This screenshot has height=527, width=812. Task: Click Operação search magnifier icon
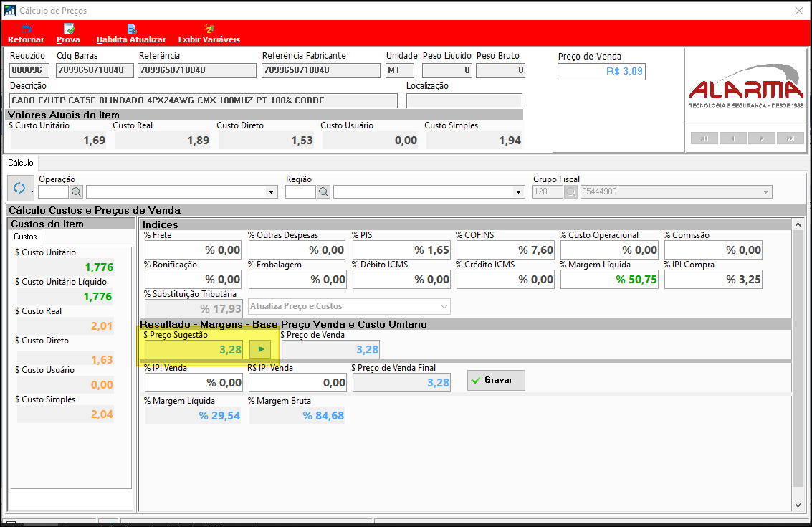(77, 191)
